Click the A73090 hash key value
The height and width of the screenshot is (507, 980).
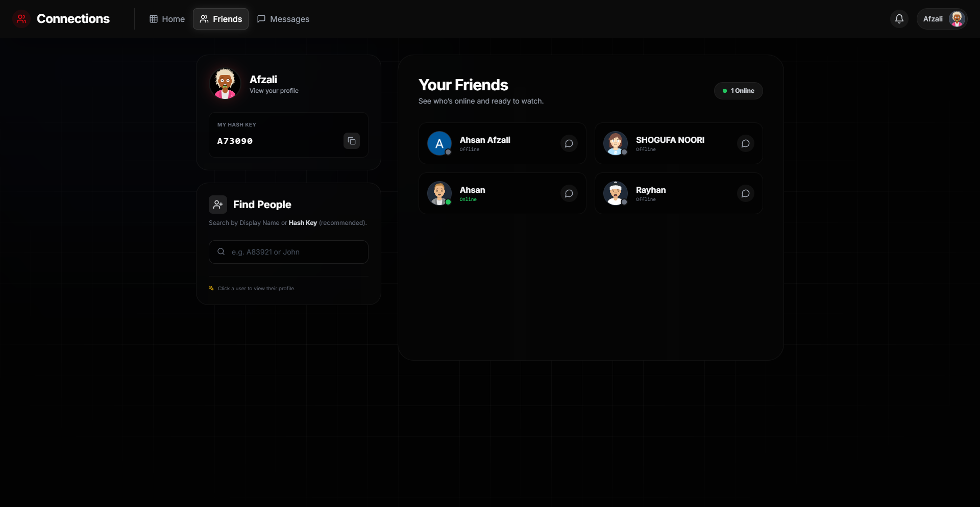tap(235, 141)
